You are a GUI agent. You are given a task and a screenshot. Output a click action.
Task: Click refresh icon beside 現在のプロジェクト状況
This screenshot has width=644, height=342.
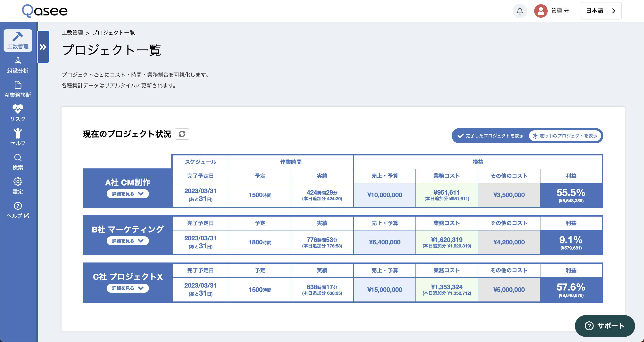pyautogui.click(x=182, y=134)
